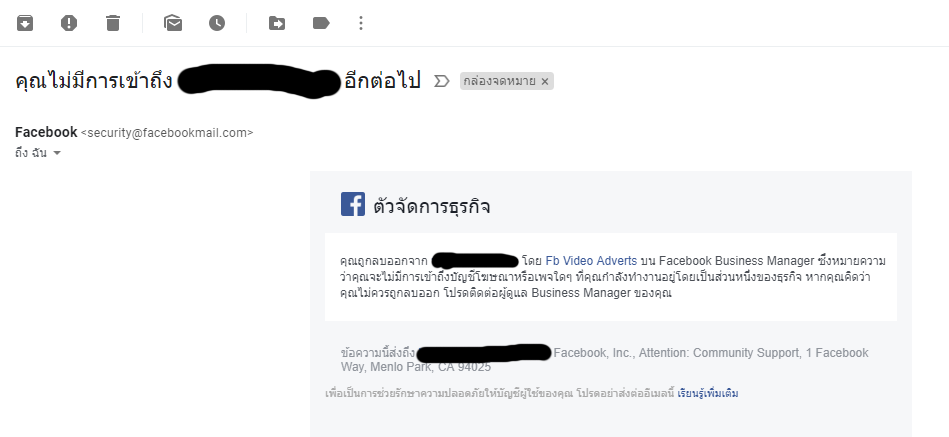Remove the กล่องจดหมาย label with its x

545,82
